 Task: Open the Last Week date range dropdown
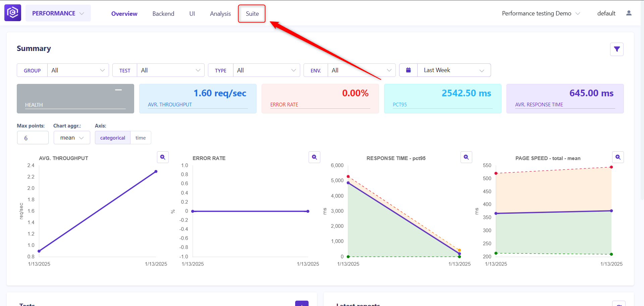tap(454, 70)
